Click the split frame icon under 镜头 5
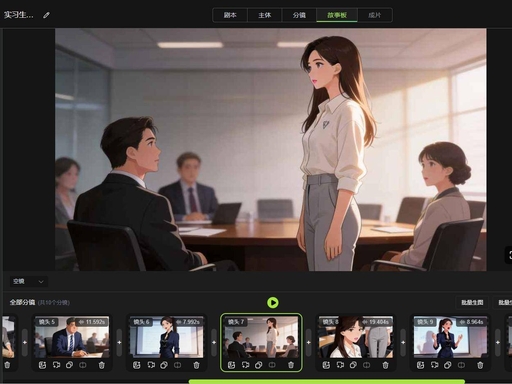 [x=83, y=365]
